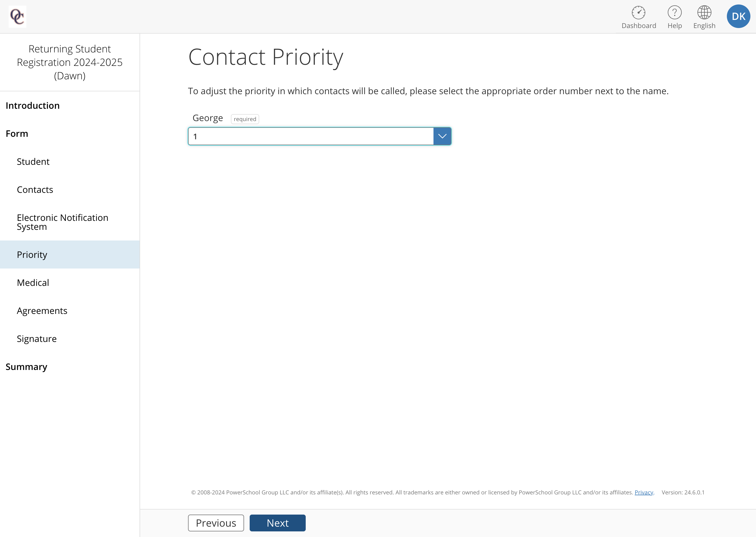Click George's priority select field

(319, 136)
